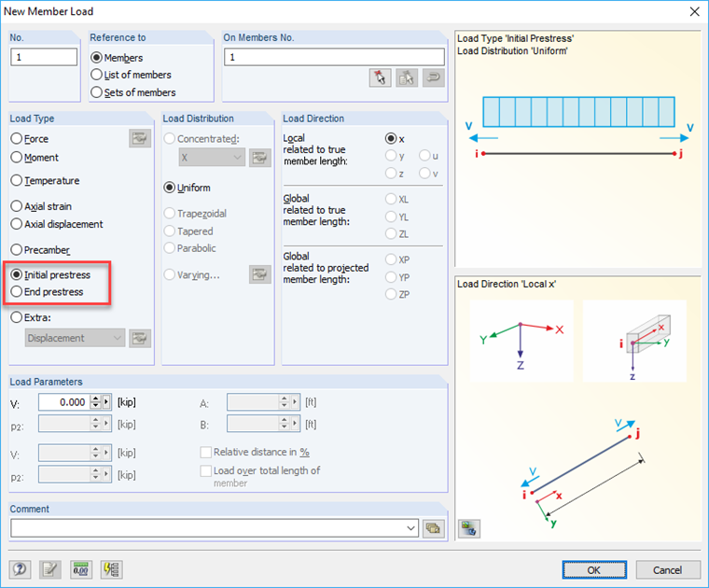The image size is (709, 588).
Task: Open Varying load edit icon
Action: pos(260,274)
